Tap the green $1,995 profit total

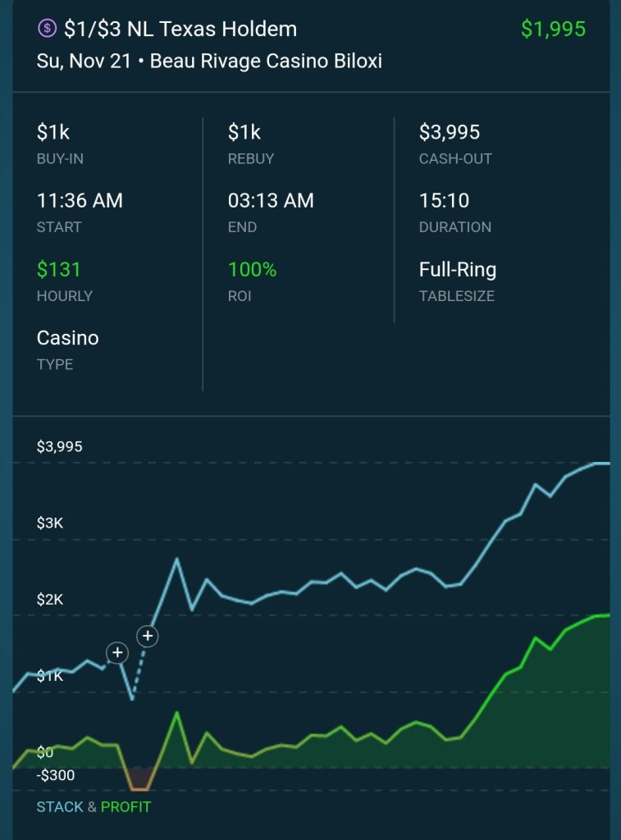[x=553, y=30]
